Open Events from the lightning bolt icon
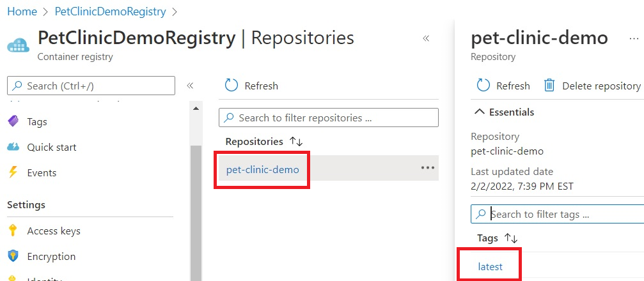 13,172
